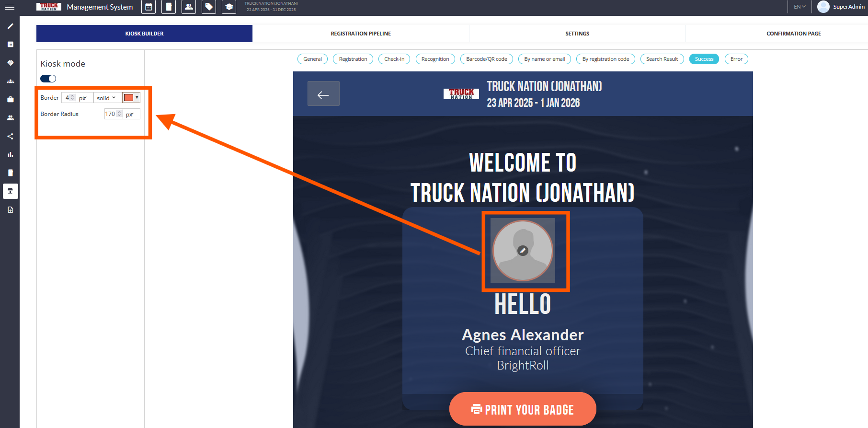Open the border width px unit dropdown
The height and width of the screenshot is (428, 868).
pos(83,98)
